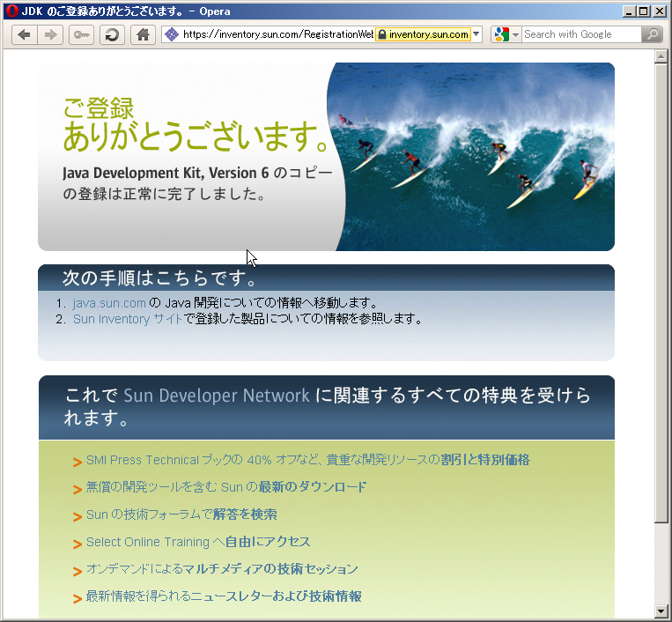Viewport: 672px width, 622px height.
Task: Minimize the Opera window
Action: point(629,11)
